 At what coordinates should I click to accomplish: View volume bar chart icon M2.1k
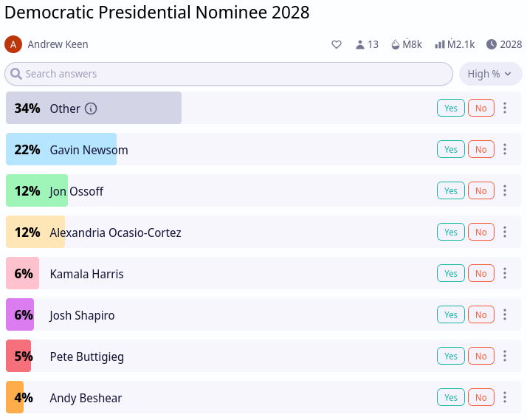[440, 44]
